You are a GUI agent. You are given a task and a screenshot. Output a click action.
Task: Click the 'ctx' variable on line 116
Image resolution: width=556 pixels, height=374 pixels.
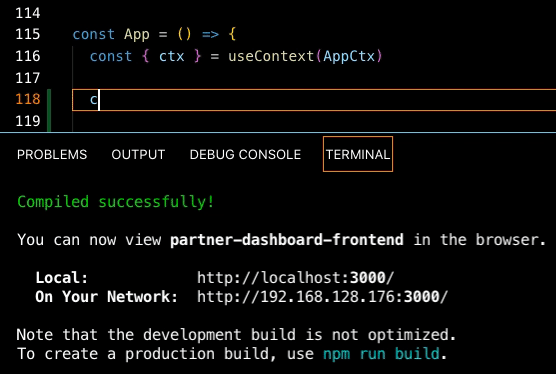[x=171, y=56]
